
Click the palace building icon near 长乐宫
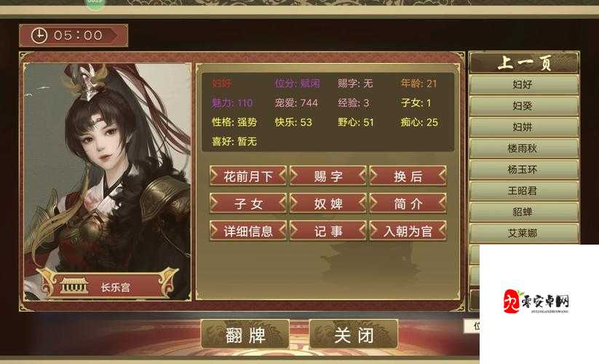[x=74, y=285]
